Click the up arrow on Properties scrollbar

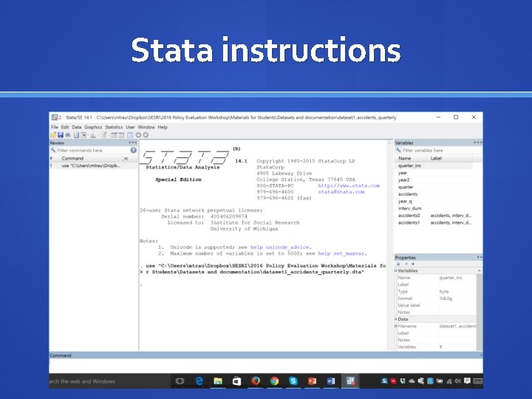tap(480, 270)
